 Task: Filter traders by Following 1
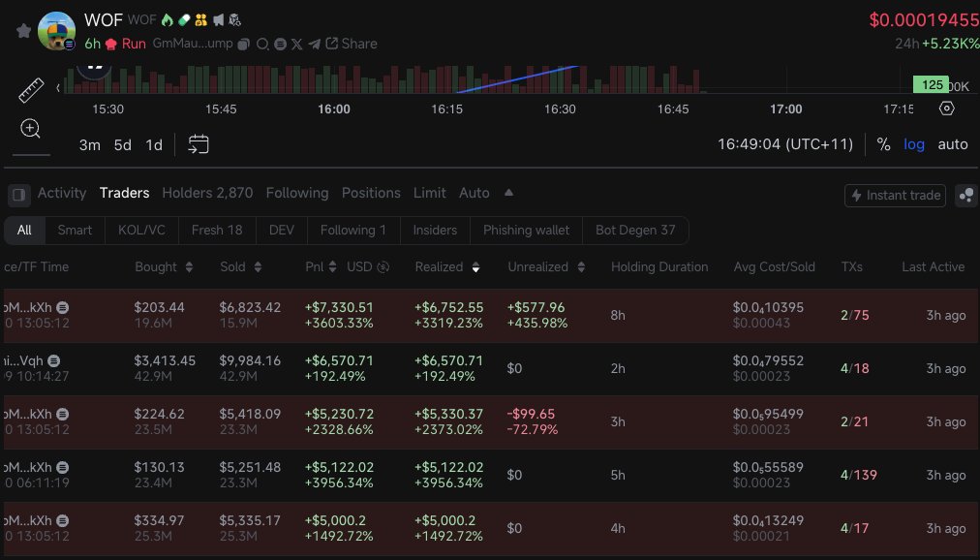(353, 230)
